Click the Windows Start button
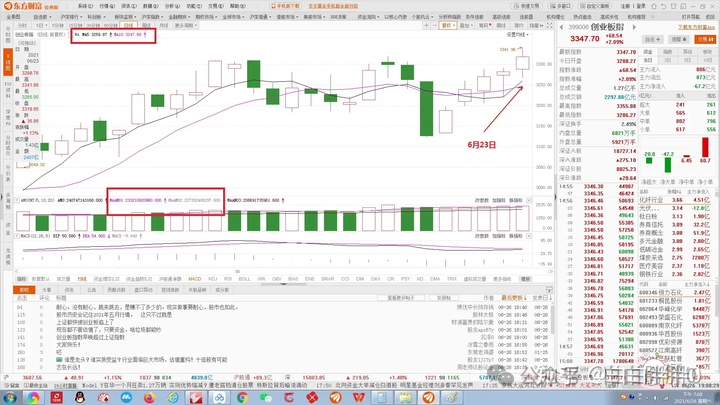720x405 pixels. 9,398
